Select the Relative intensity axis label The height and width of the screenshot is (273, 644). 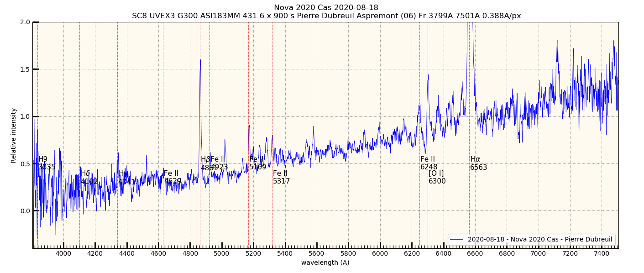point(14,136)
